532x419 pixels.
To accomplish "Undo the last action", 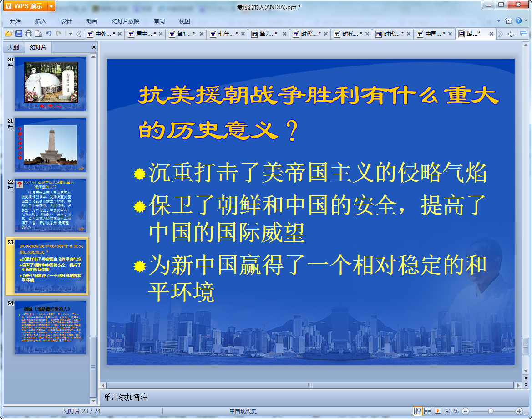I will (49, 34).
